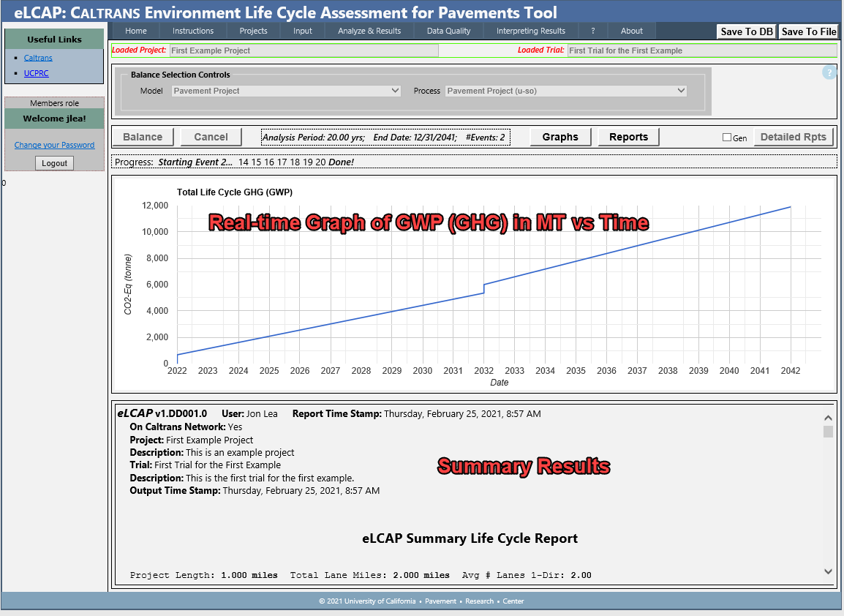Open the Data Quality menu
Screen dimensions: 844x616
449,31
